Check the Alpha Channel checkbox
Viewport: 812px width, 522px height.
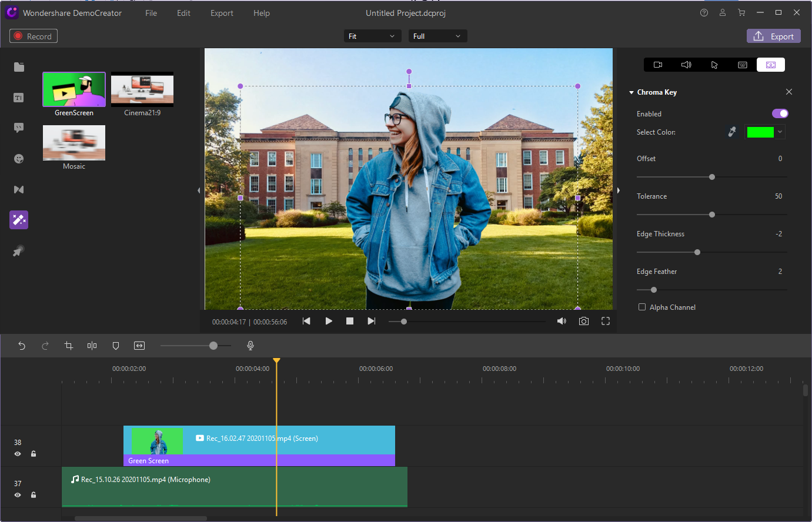pyautogui.click(x=642, y=307)
